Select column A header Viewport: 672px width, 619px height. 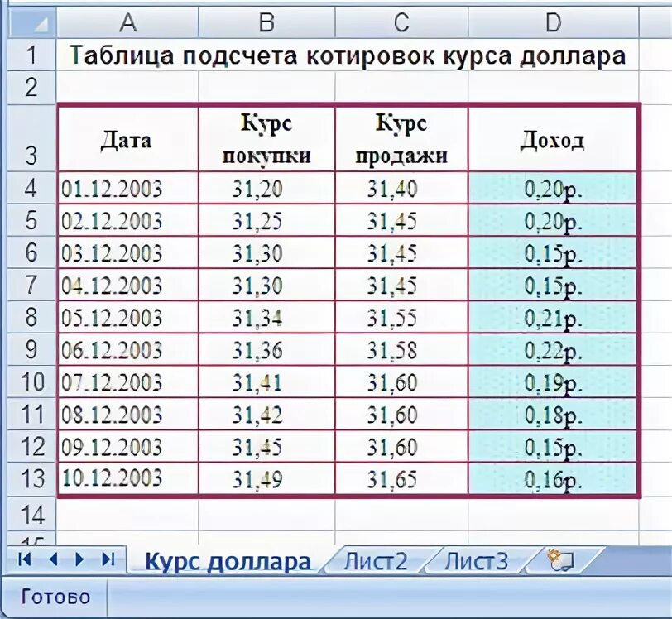click(127, 22)
